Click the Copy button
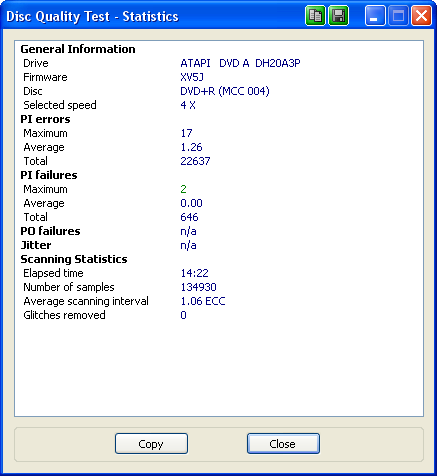 151,444
